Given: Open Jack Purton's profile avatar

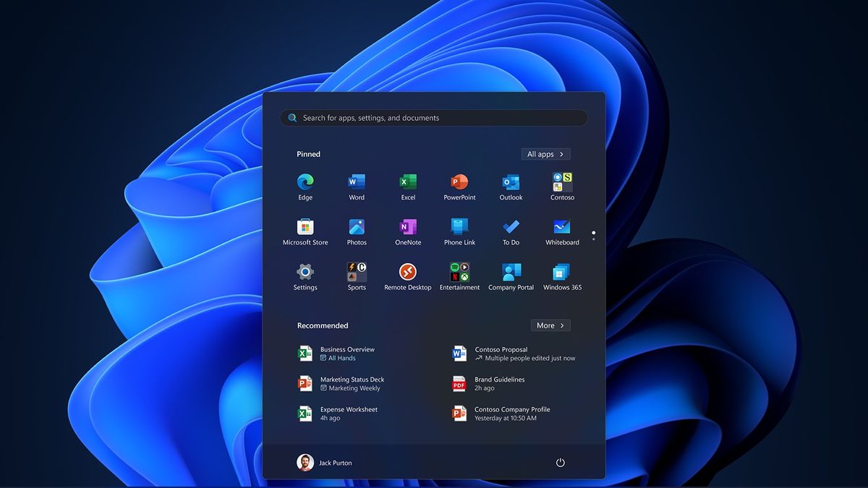Looking at the screenshot, I should (x=305, y=463).
